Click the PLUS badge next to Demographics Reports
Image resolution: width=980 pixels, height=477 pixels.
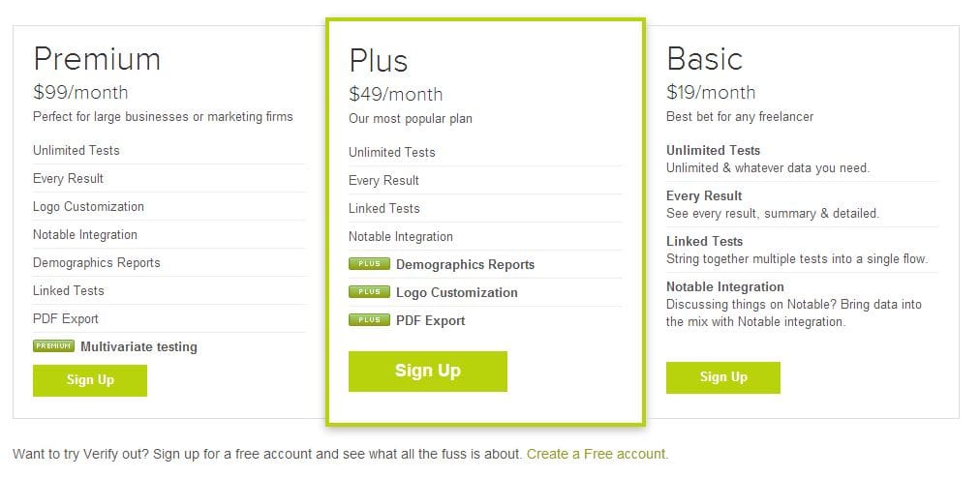tap(369, 263)
